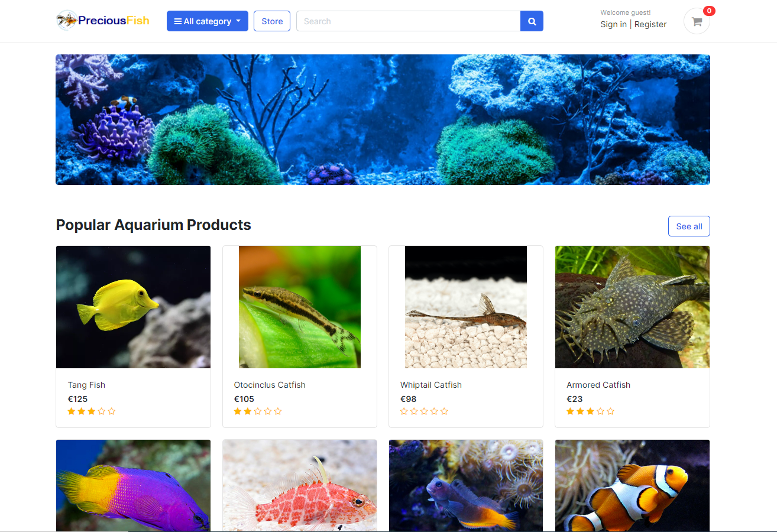
Task: Open the Store page
Action: [x=271, y=21]
